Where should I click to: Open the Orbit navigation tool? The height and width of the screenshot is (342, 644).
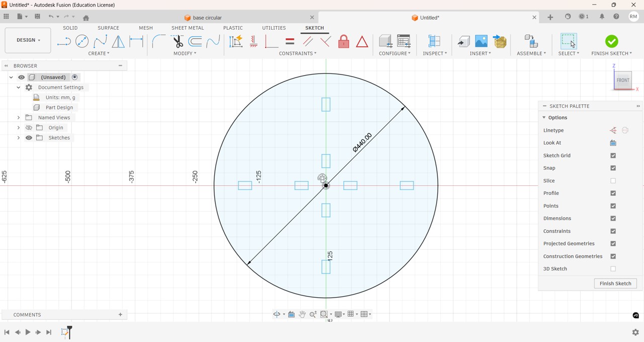(x=277, y=314)
